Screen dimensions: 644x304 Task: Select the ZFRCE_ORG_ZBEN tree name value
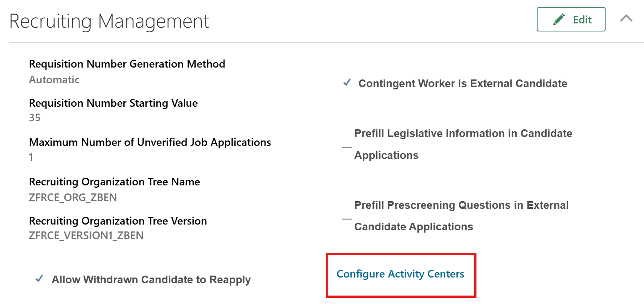coord(73,197)
